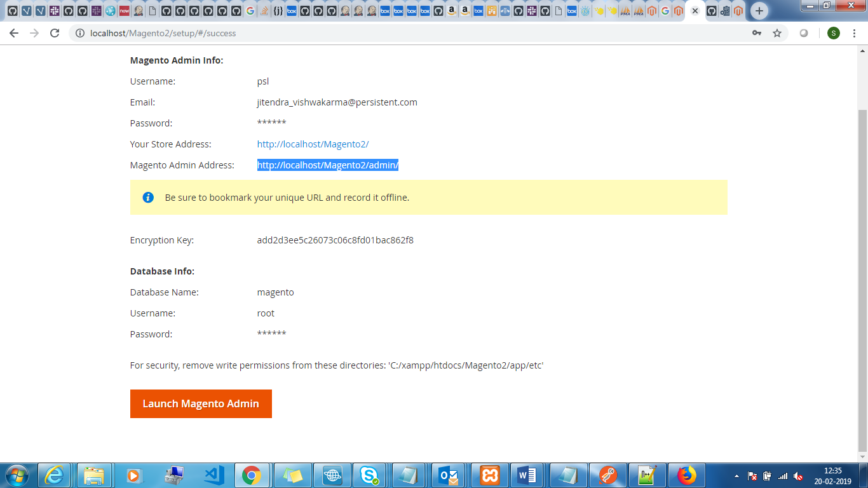Image resolution: width=868 pixels, height=488 pixels.
Task: Open the Your Store Address link
Action: (313, 144)
